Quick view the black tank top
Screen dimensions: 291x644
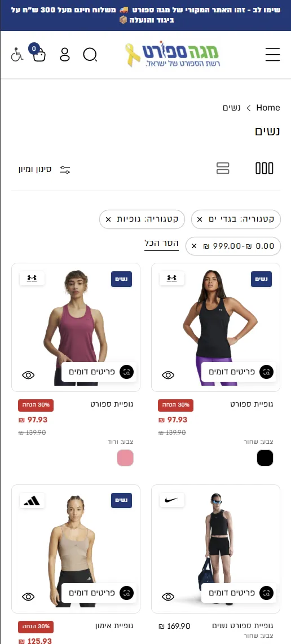click(168, 375)
